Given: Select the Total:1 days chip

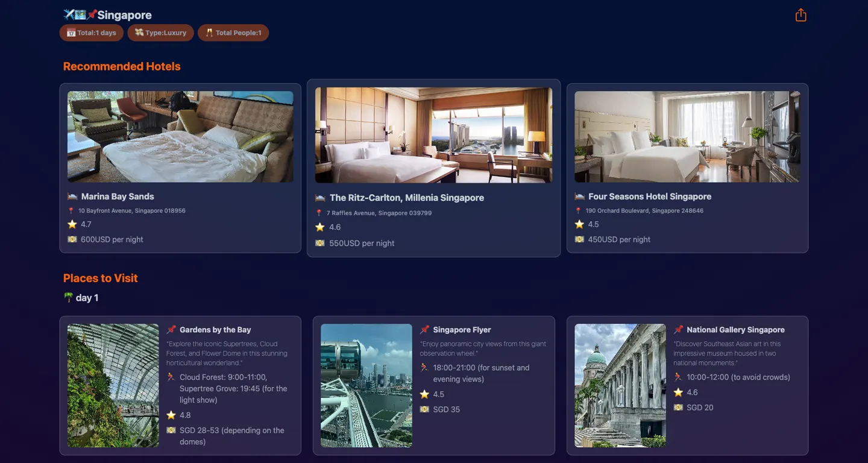Looking at the screenshot, I should pos(92,33).
